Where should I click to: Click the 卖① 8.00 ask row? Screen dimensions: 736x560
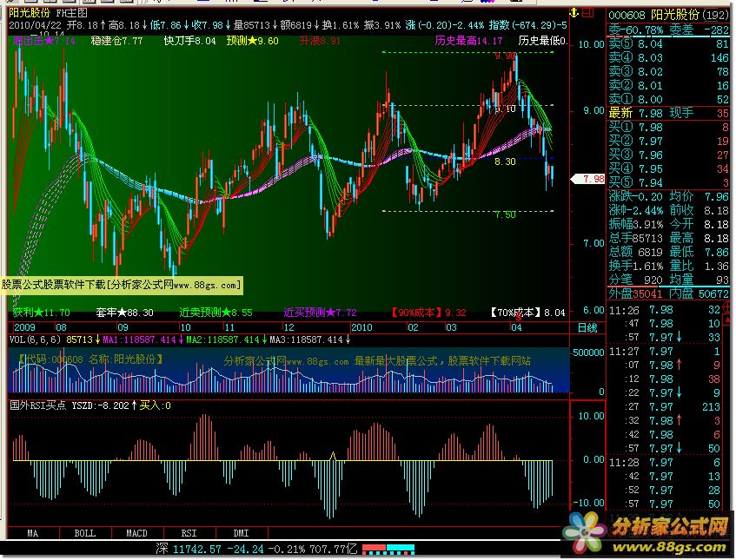click(668, 100)
